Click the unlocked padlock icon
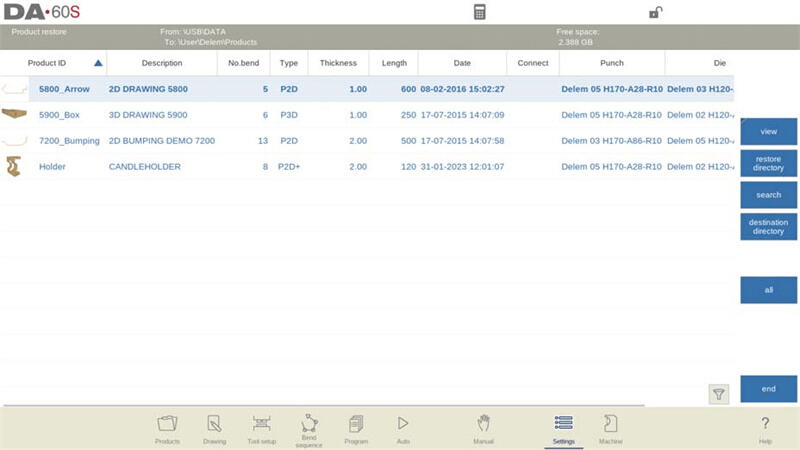 click(654, 12)
